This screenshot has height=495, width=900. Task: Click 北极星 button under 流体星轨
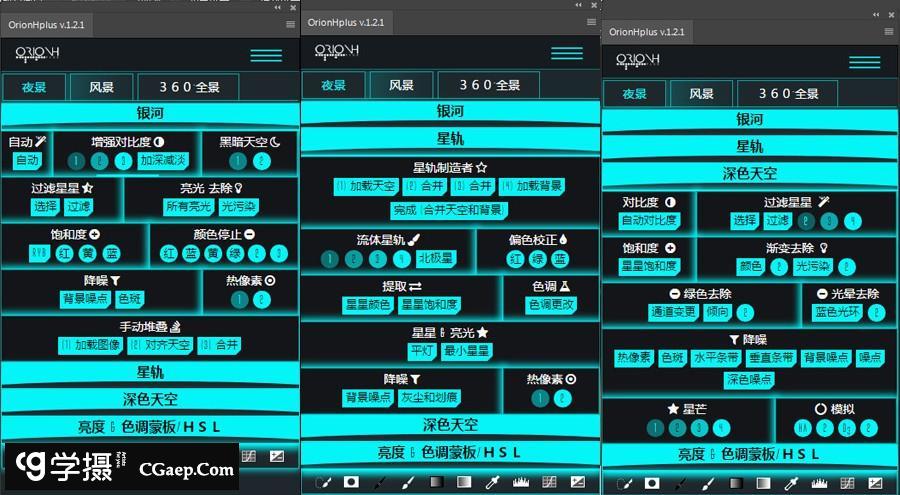pyautogui.click(x=435, y=259)
